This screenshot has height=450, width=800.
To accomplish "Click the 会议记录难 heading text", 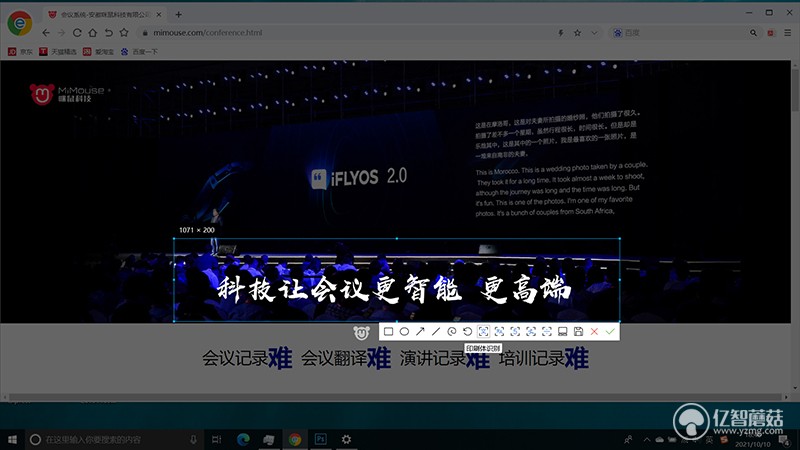I will click(x=247, y=358).
